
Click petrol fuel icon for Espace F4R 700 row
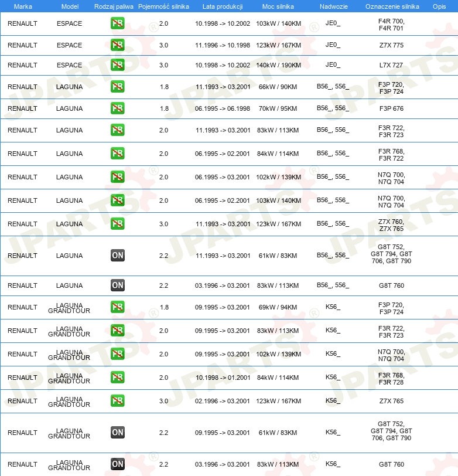[118, 23]
